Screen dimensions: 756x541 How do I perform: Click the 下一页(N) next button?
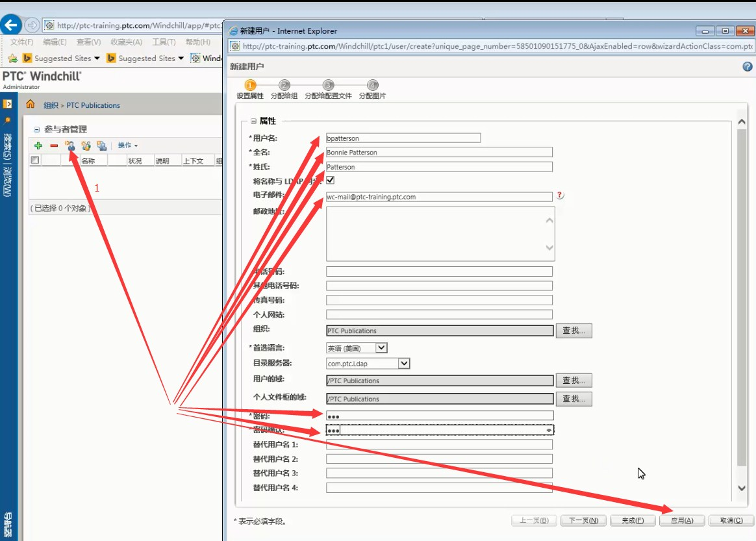pyautogui.click(x=583, y=520)
